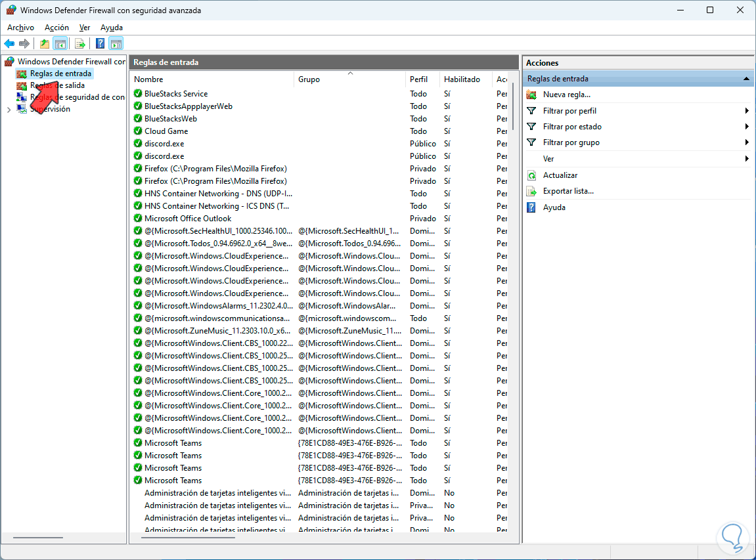Select the @{Microsoft.Todos rule row

320,244
